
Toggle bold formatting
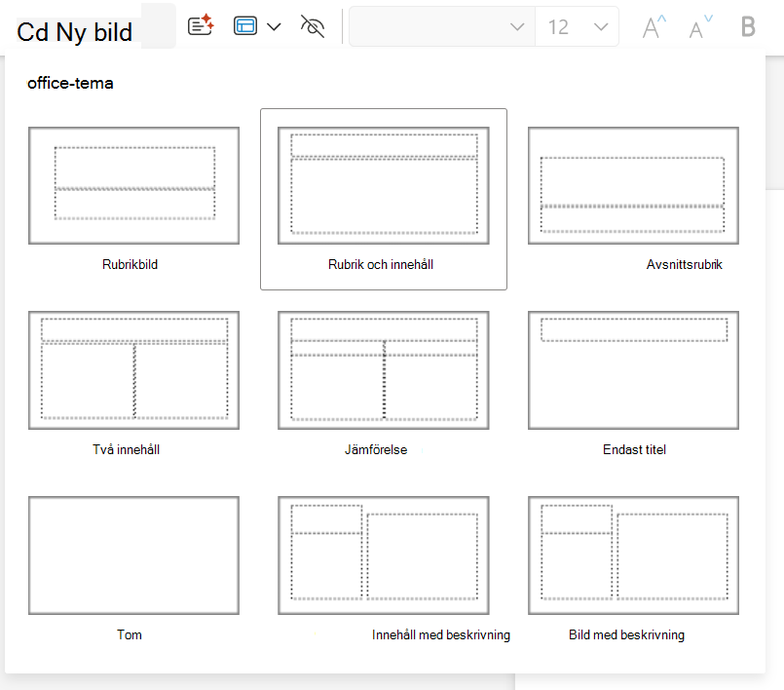pyautogui.click(x=748, y=26)
